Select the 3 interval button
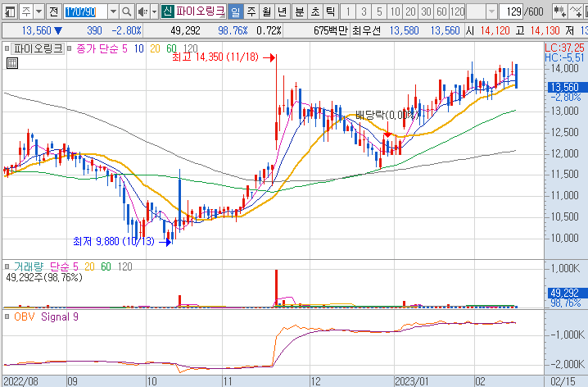Viewport: 588px width, 387px height. (364, 11)
